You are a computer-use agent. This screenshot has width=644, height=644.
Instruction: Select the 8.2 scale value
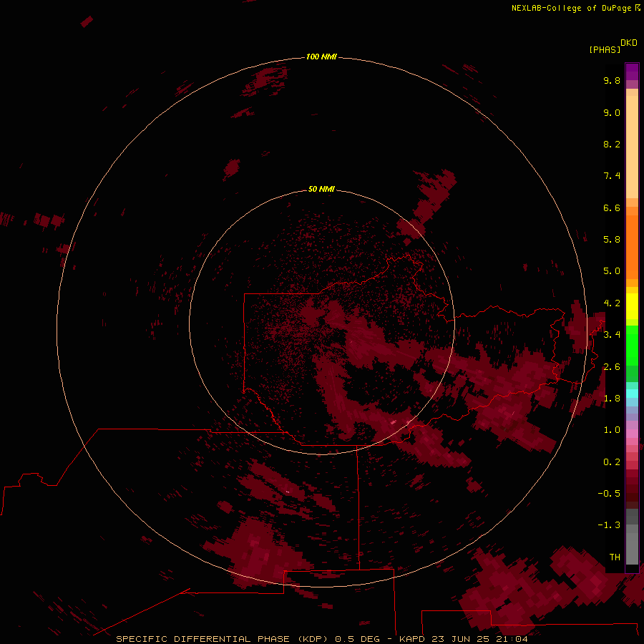click(x=612, y=144)
